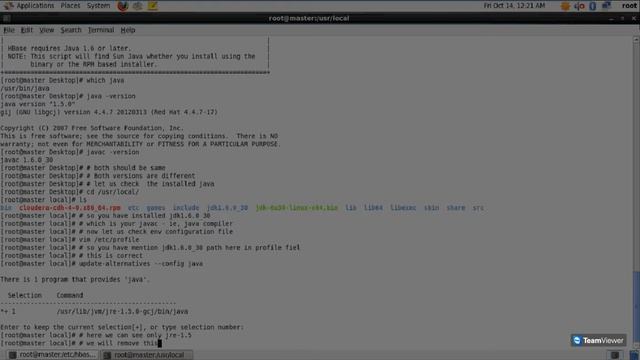Click the jdk-6u30-linux-x64.bin file name

[297, 208]
